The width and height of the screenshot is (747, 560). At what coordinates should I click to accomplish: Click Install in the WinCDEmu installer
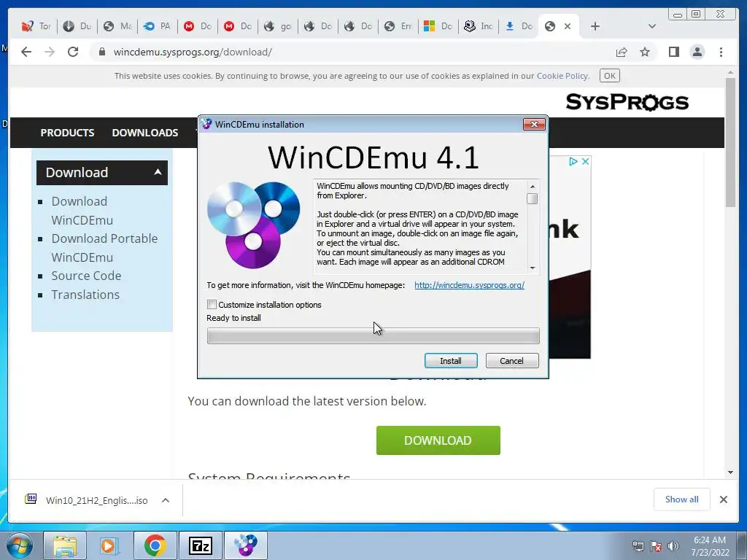pyautogui.click(x=451, y=361)
